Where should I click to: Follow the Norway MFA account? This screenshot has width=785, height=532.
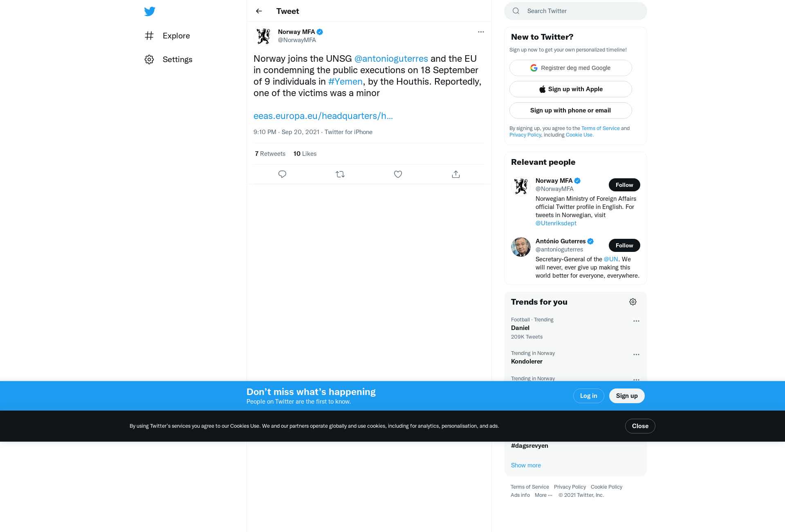624,185
